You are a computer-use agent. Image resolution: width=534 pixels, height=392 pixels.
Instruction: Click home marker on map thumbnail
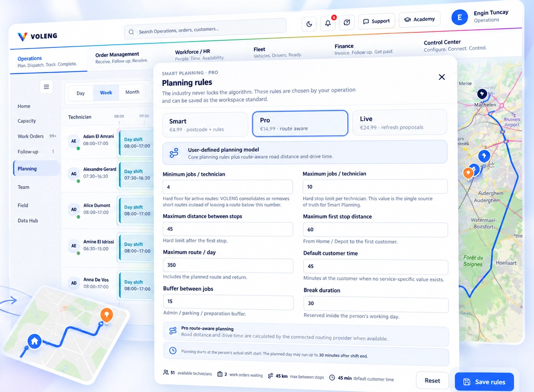click(x=35, y=341)
